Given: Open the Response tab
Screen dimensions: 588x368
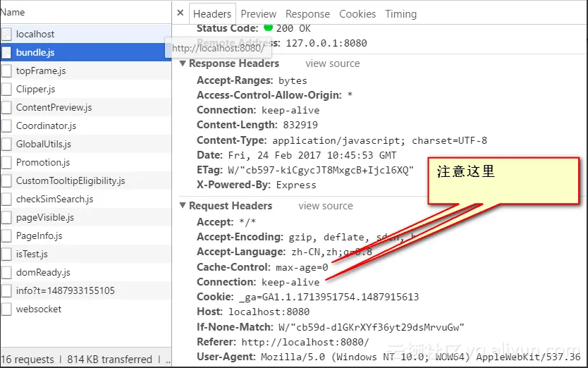Looking at the screenshot, I should point(307,14).
